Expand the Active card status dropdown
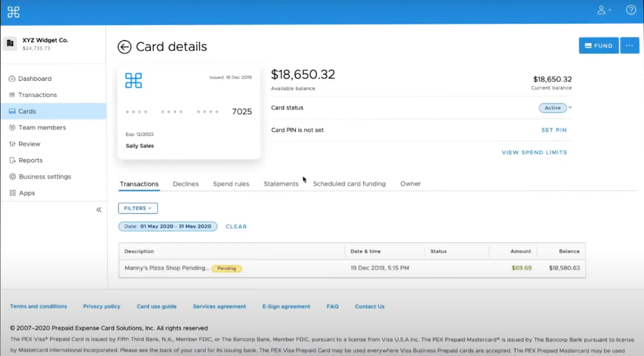 coord(555,108)
